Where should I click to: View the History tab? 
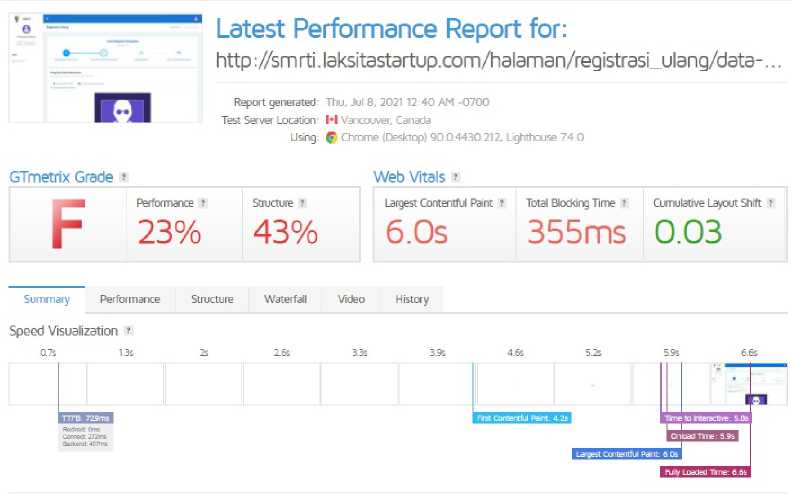tap(411, 299)
